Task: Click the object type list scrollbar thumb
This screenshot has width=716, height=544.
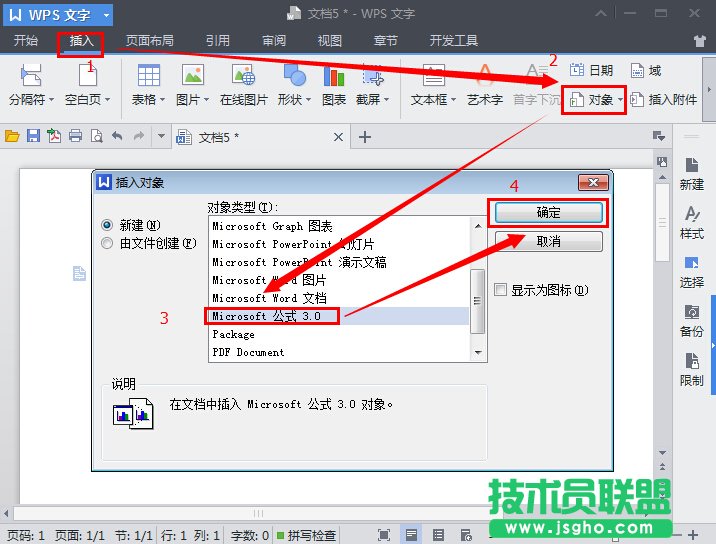Action: 478,301
